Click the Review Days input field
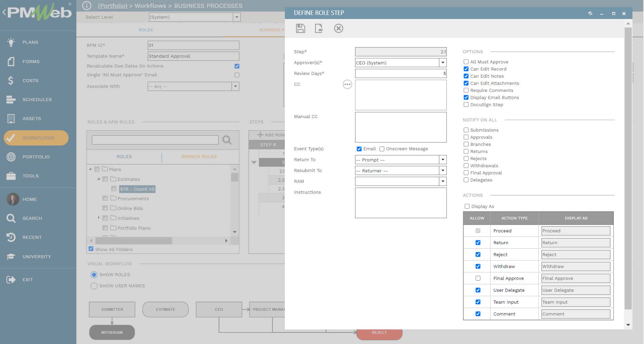Viewport: 644px width, 344px height. [401, 74]
